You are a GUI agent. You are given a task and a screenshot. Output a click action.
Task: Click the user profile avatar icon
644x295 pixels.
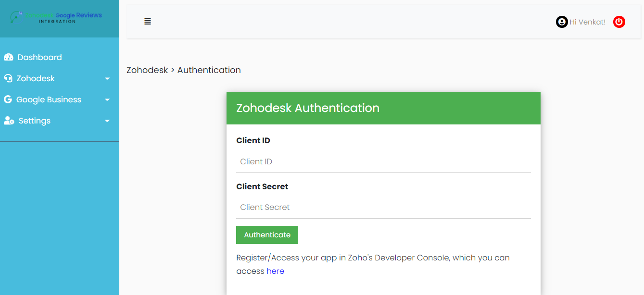(561, 22)
